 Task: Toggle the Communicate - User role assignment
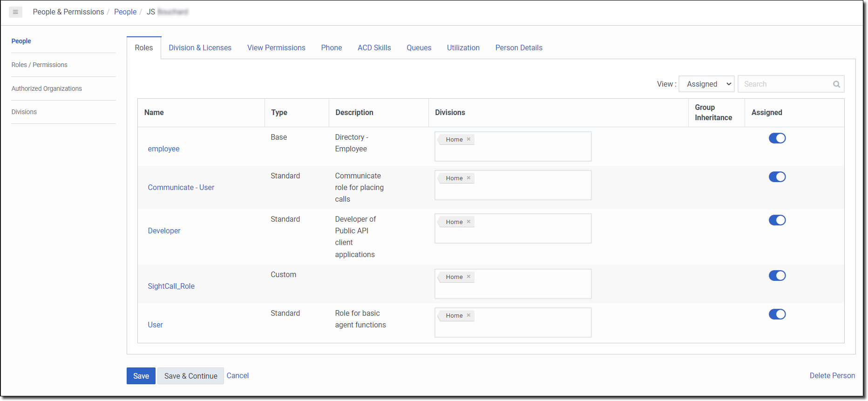pos(777,177)
